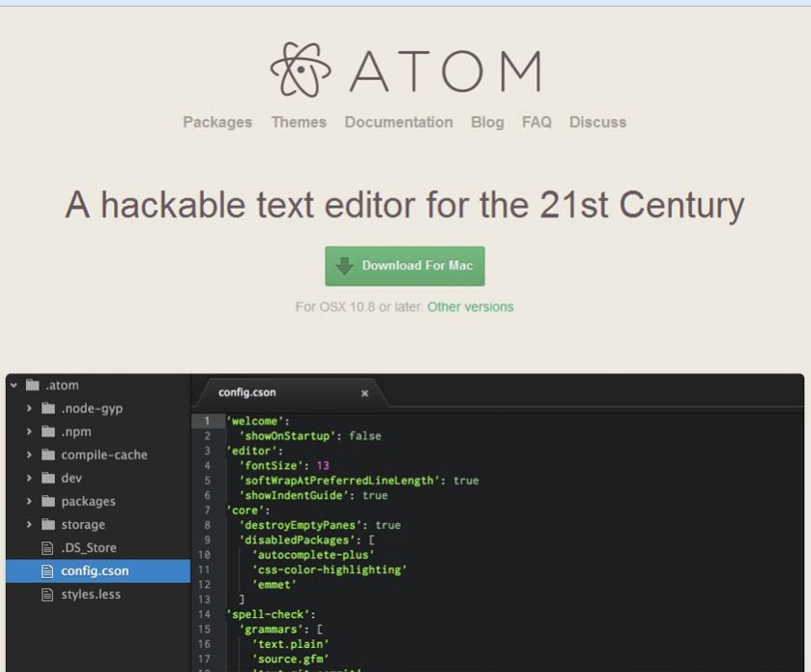Click the packages folder icon
This screenshot has height=672, width=811.
[x=48, y=501]
